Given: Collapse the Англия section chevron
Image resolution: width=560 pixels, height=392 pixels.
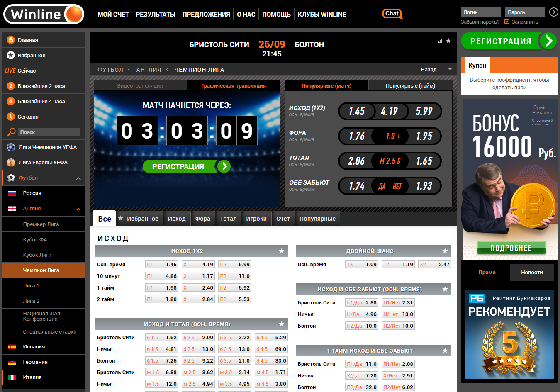Looking at the screenshot, I should point(78,209).
